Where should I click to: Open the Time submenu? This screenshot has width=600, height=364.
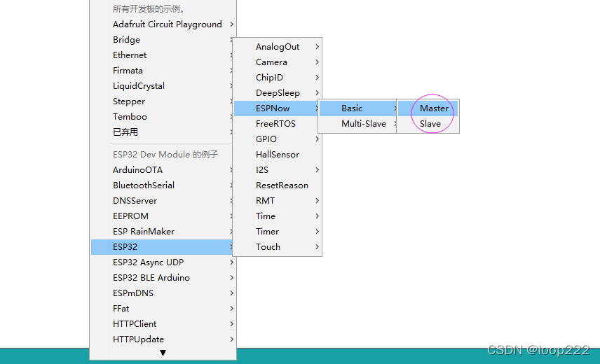point(277,216)
